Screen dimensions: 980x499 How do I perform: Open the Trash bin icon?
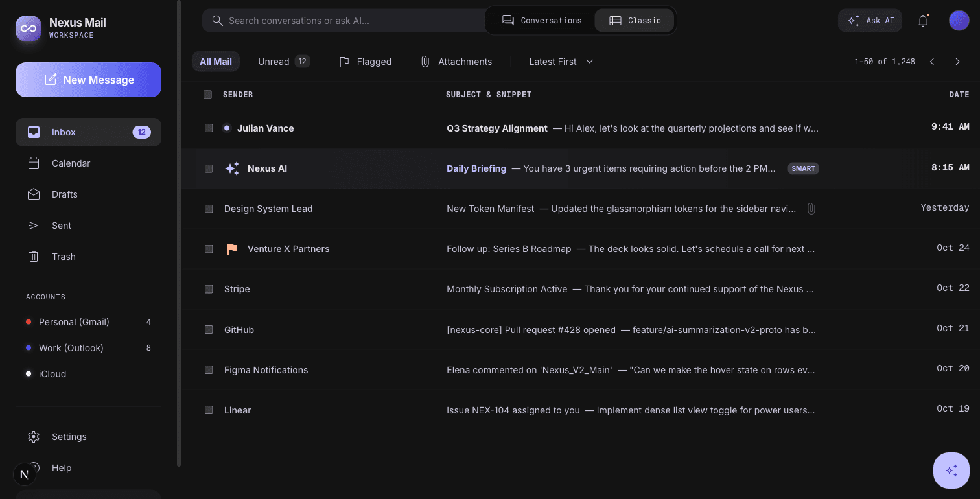(34, 257)
